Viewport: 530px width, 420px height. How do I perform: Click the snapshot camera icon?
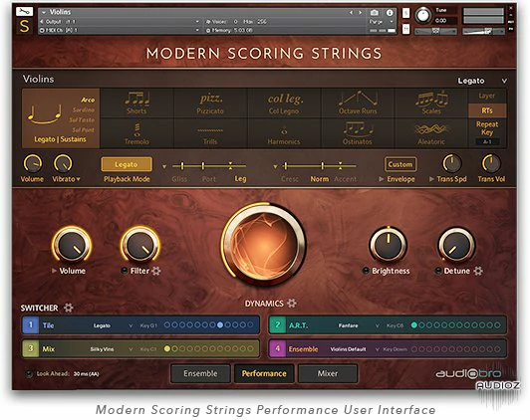coord(375,13)
